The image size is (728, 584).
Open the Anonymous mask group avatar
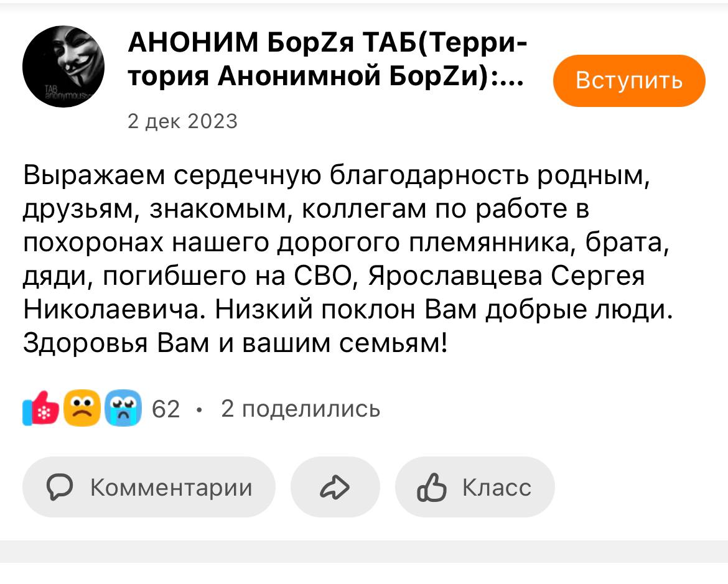(x=63, y=67)
